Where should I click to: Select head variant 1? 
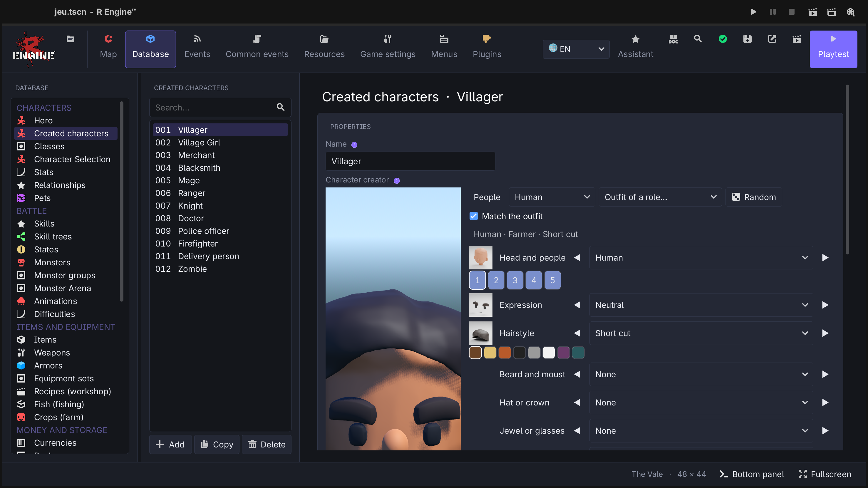(477, 280)
